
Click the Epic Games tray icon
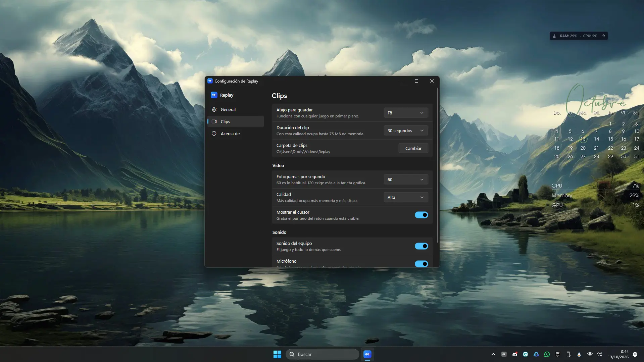[x=558, y=354]
